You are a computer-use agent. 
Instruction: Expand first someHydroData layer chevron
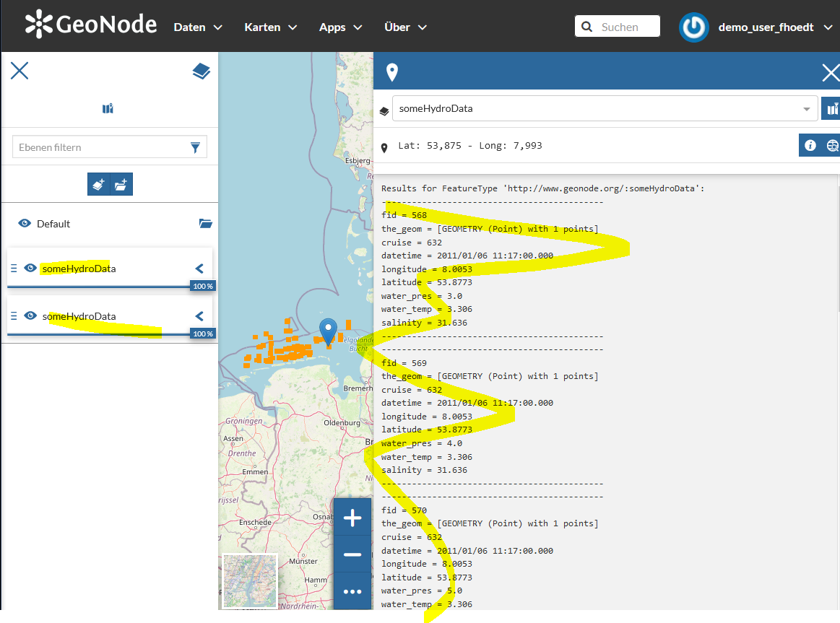[199, 269]
